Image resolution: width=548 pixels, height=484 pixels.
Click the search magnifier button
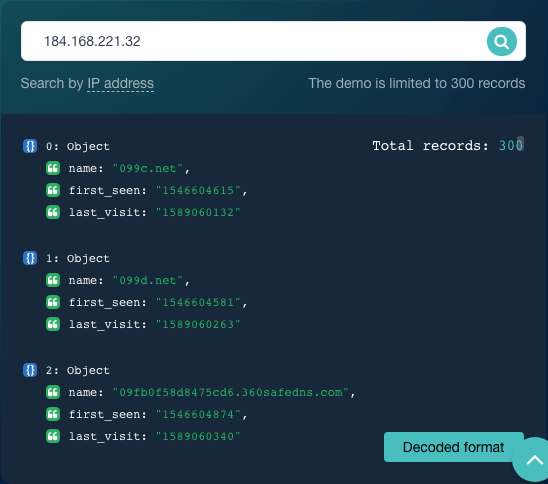point(502,42)
